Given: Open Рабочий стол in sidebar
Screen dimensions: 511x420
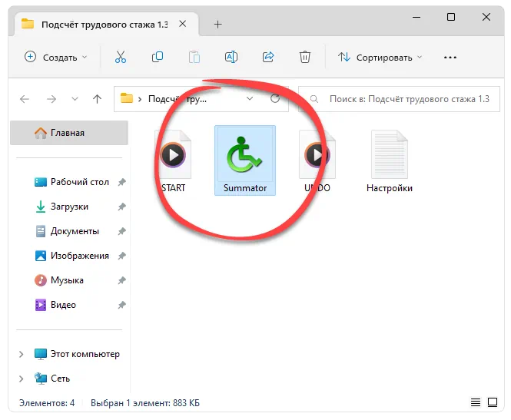Looking at the screenshot, I should coord(71,182).
